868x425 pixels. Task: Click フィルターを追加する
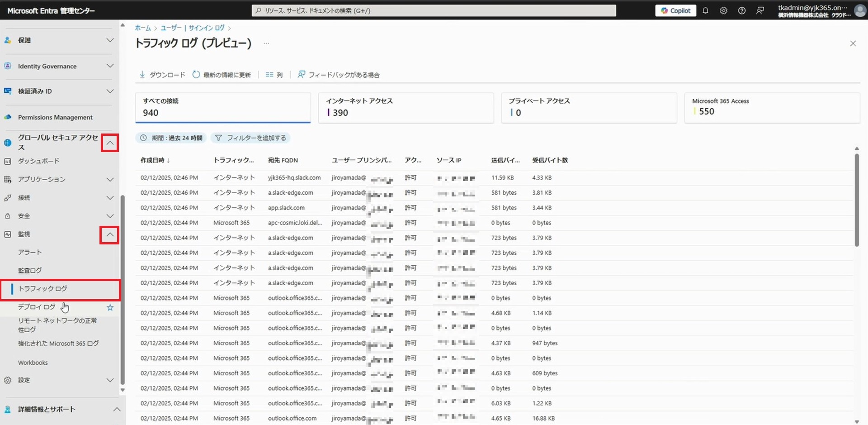(x=250, y=138)
